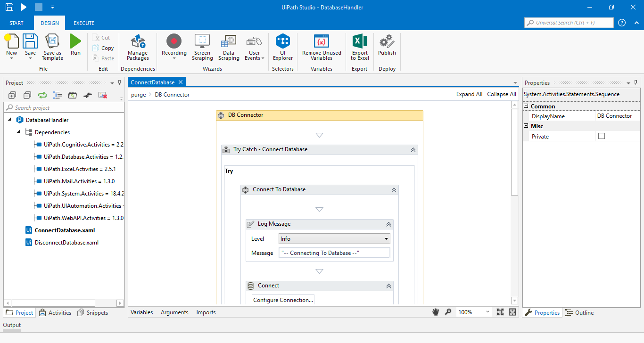Screen dimensions: 644x343
Task: Select the DESIGN ribbon tab
Action: 50,23
